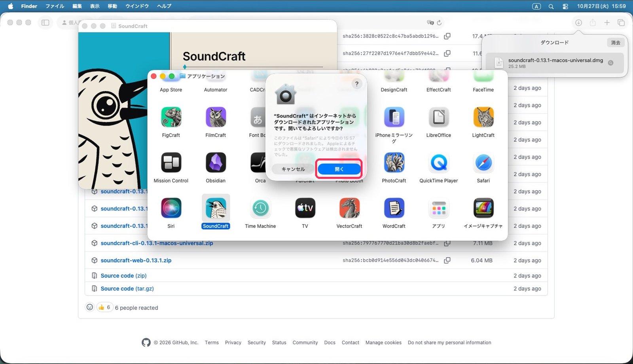The width and height of the screenshot is (633, 364).
Task: Select FilmCraft owl icon
Action: 216,117
